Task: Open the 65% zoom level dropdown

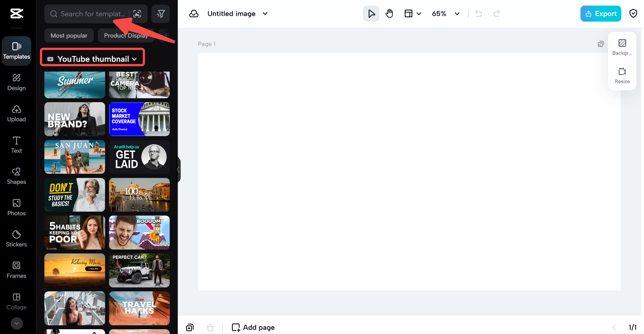Action: pos(445,13)
